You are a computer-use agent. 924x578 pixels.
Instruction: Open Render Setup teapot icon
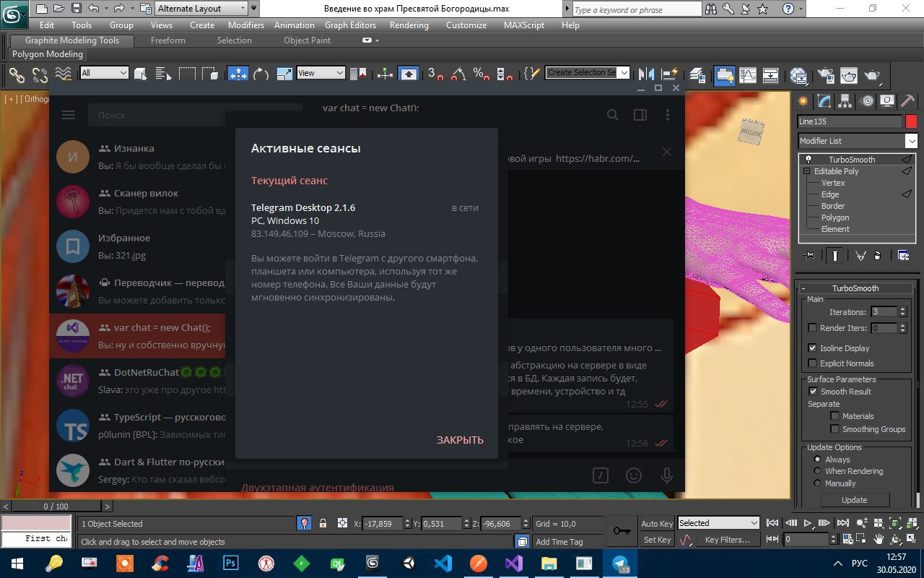click(x=826, y=74)
